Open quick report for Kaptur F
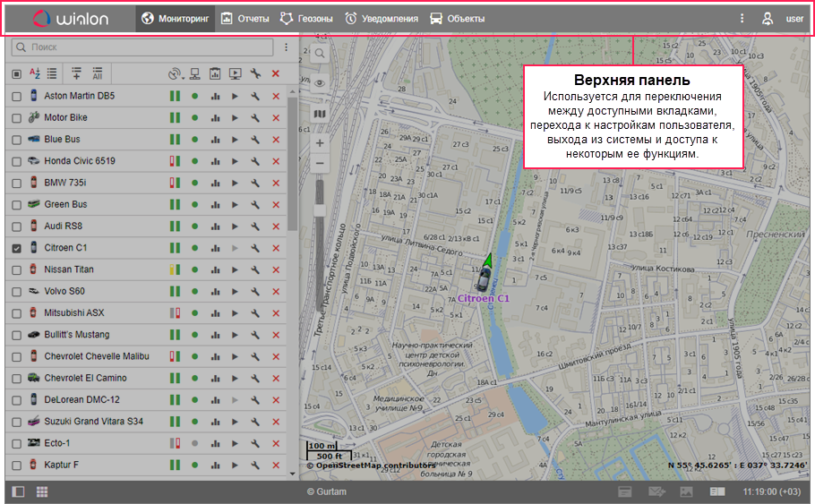 (x=215, y=466)
